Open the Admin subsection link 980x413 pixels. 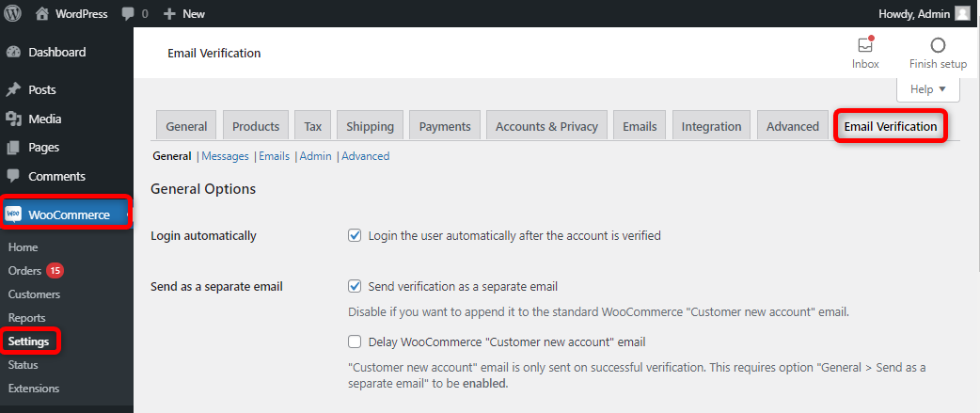[x=316, y=156]
